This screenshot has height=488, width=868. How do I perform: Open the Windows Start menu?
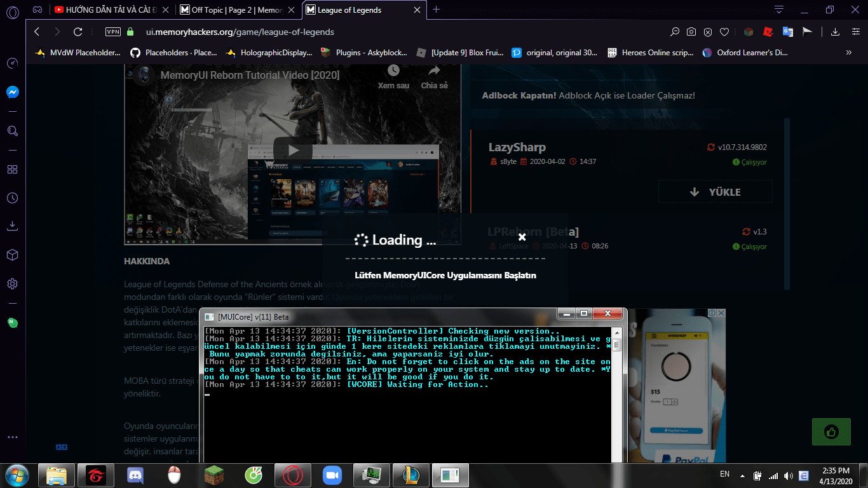[17, 475]
